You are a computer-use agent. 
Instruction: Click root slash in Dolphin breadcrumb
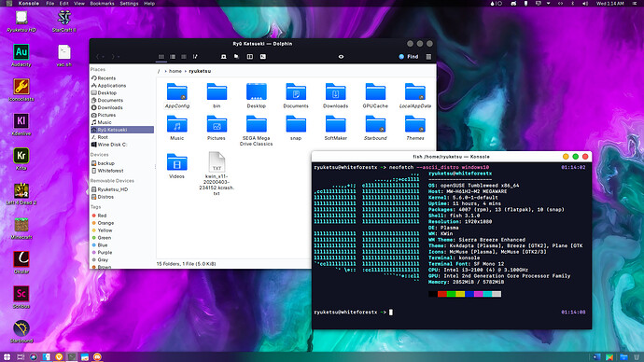pyautogui.click(x=159, y=71)
